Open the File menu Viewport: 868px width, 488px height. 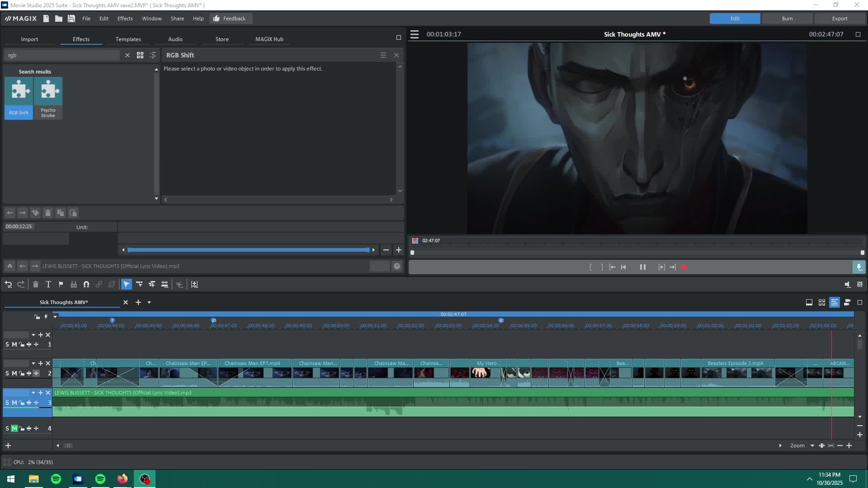coord(86,19)
